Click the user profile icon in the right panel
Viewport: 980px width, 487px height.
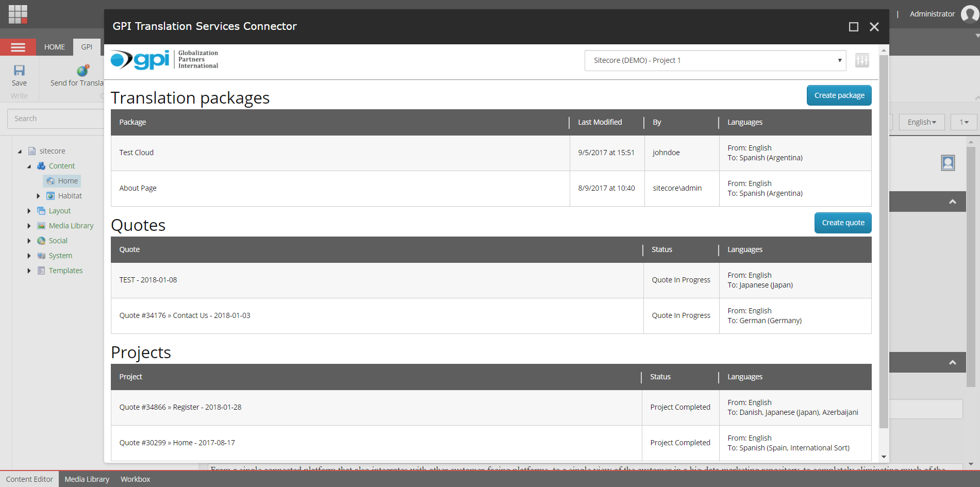point(948,163)
